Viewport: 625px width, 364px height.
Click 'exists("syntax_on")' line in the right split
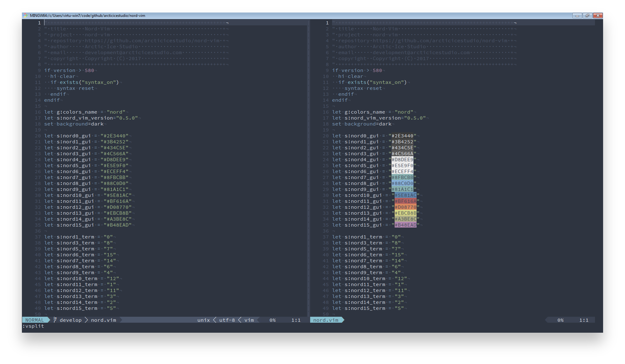pyautogui.click(x=373, y=82)
